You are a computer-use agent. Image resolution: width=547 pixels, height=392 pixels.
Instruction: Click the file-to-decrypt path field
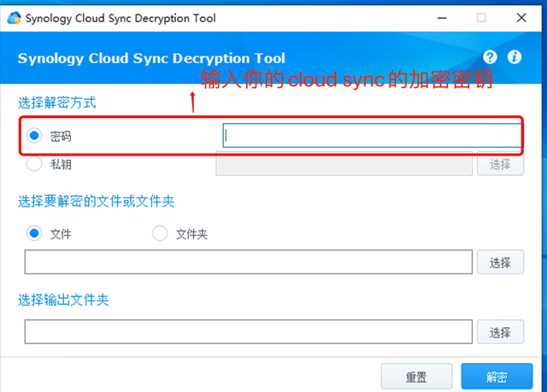tap(249, 261)
